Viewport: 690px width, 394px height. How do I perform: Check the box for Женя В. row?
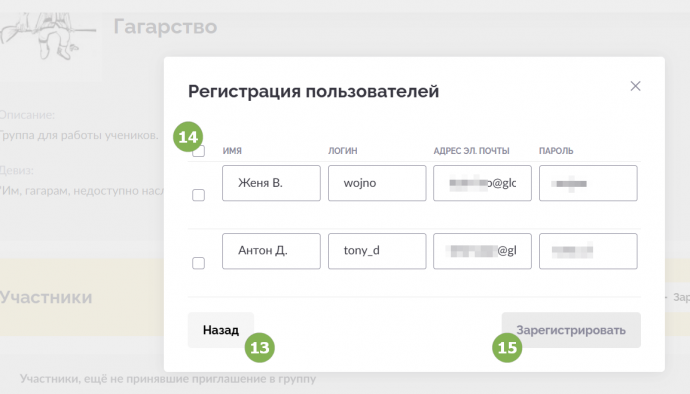198,195
